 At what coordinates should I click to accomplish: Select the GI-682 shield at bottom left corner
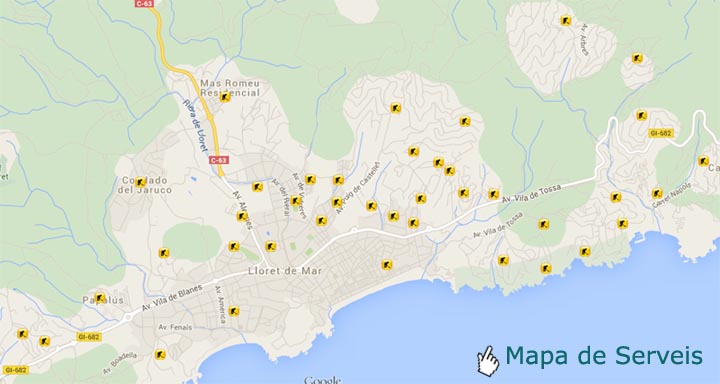click(x=15, y=369)
